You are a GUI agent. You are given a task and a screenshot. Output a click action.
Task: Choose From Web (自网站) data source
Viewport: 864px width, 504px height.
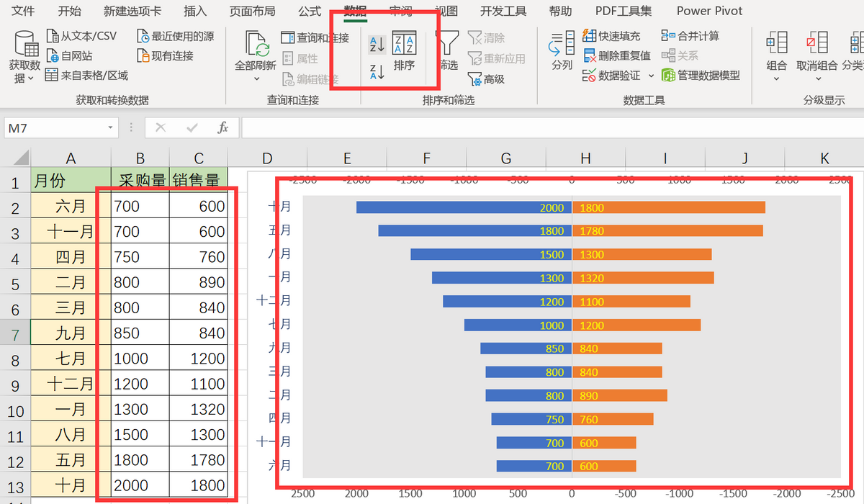(x=70, y=55)
